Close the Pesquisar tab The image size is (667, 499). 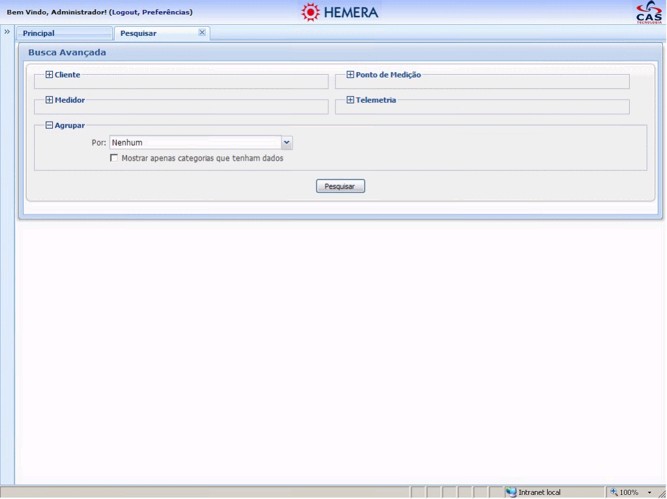point(202,32)
